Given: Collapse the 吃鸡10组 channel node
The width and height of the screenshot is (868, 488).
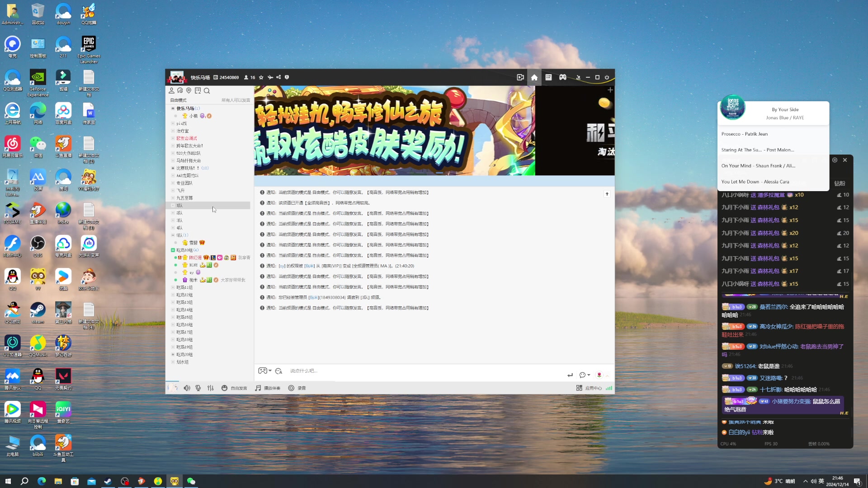Looking at the screenshot, I should (x=173, y=250).
